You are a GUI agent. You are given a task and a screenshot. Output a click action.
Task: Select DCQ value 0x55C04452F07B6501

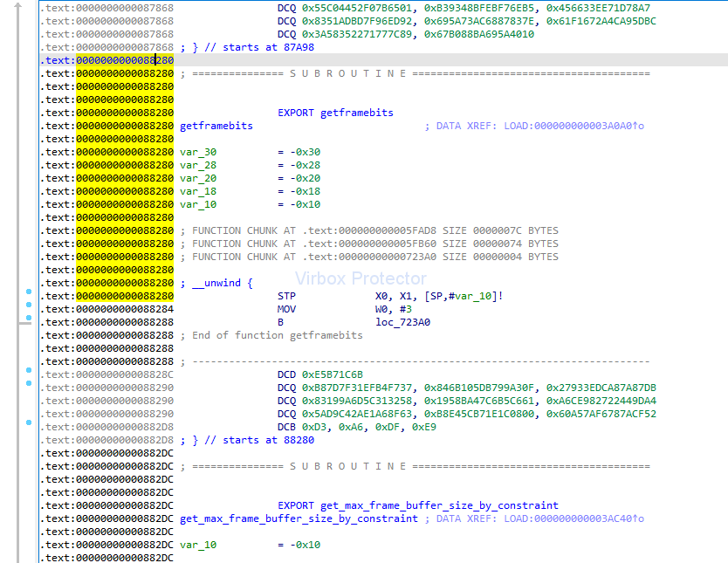point(356,9)
